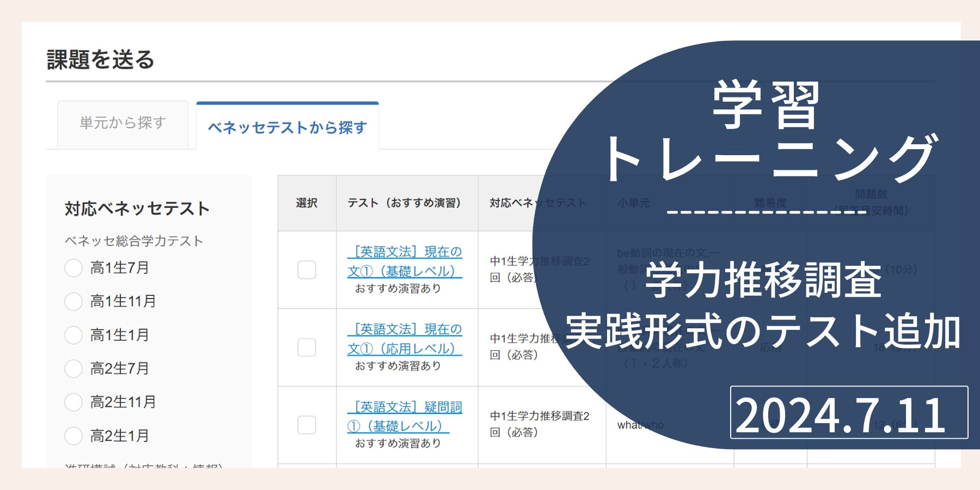Click おすすめ演習あり under 現在の文①（応用レベル）
The image size is (980, 490).
pos(398,366)
